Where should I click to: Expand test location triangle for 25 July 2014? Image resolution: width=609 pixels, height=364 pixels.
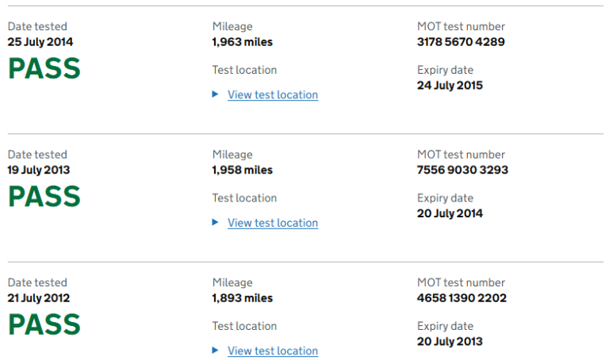[x=215, y=94]
